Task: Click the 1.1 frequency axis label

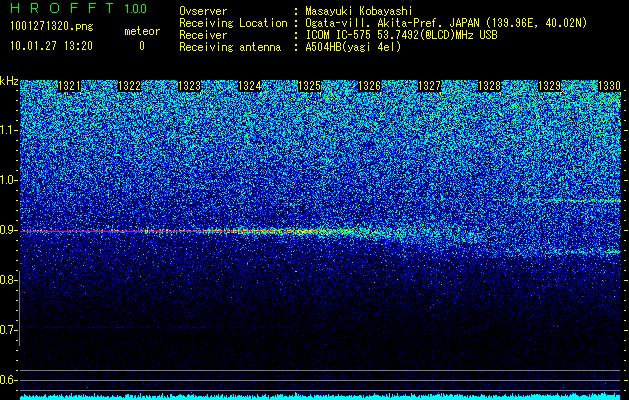Action: point(9,130)
